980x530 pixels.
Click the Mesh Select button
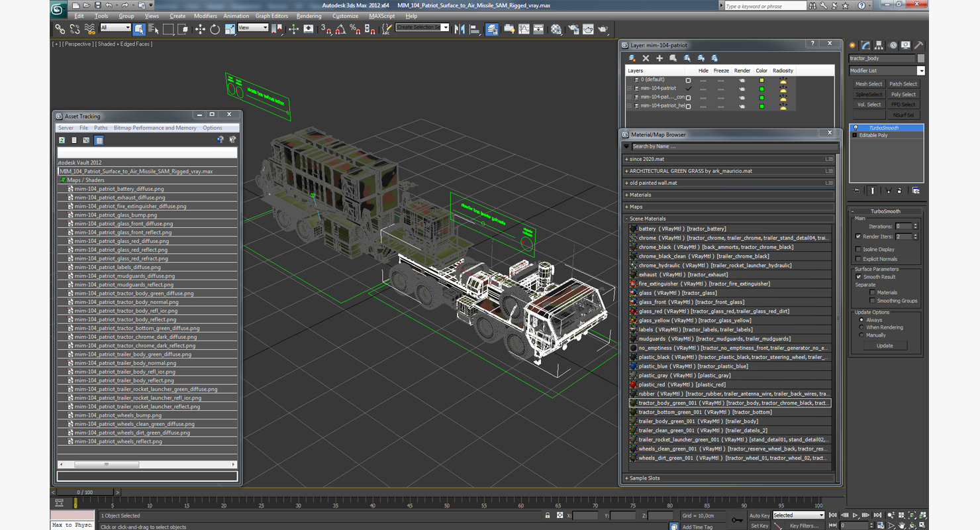[868, 84]
